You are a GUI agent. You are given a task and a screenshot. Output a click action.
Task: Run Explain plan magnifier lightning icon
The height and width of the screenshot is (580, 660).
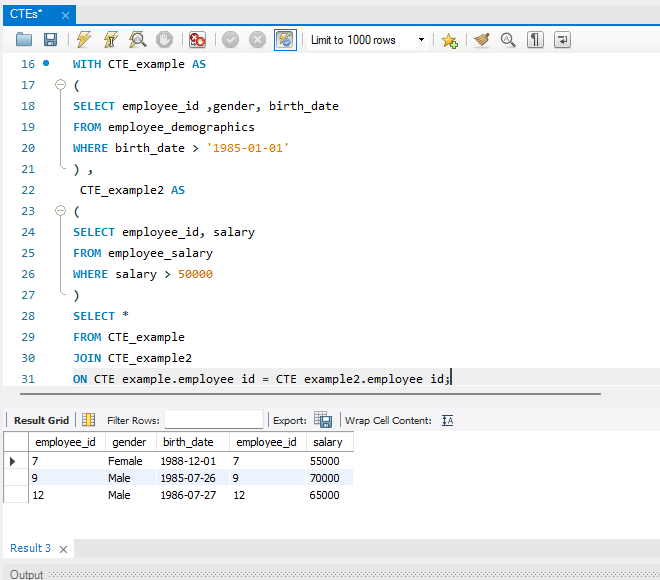click(138, 40)
